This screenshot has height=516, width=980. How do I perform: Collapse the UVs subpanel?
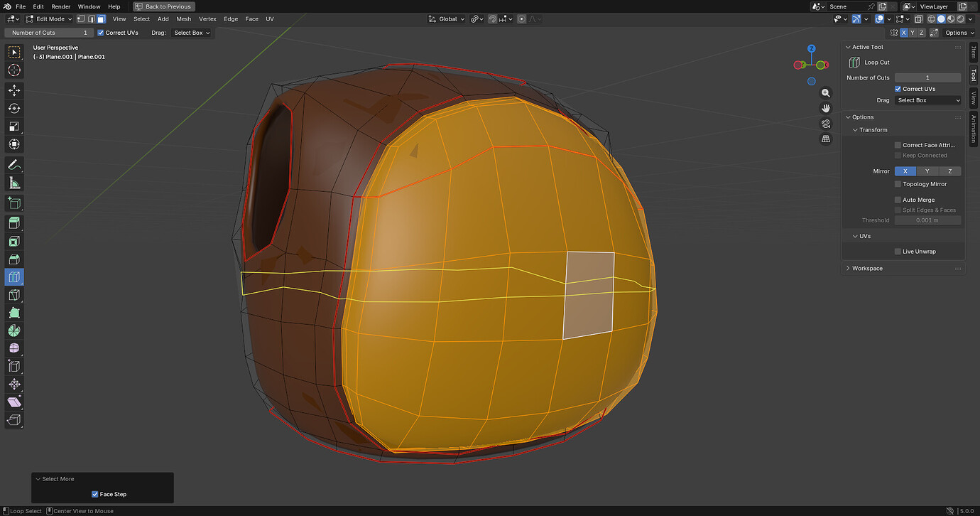coord(856,236)
